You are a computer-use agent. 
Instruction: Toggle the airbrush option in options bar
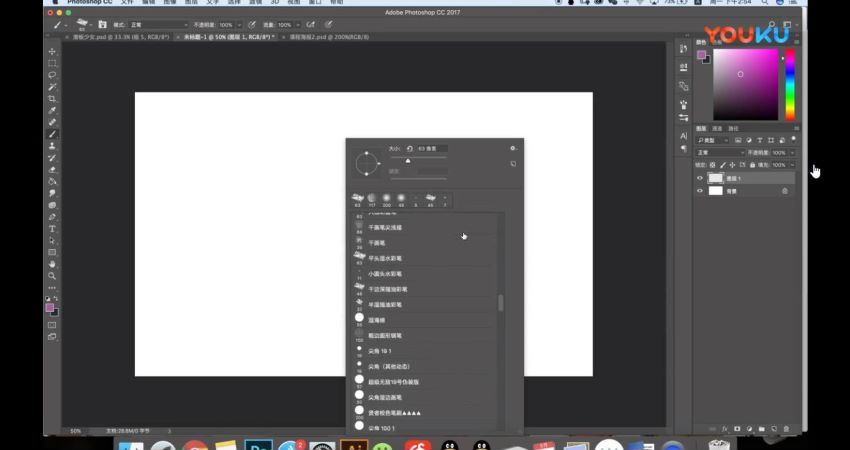coord(313,24)
